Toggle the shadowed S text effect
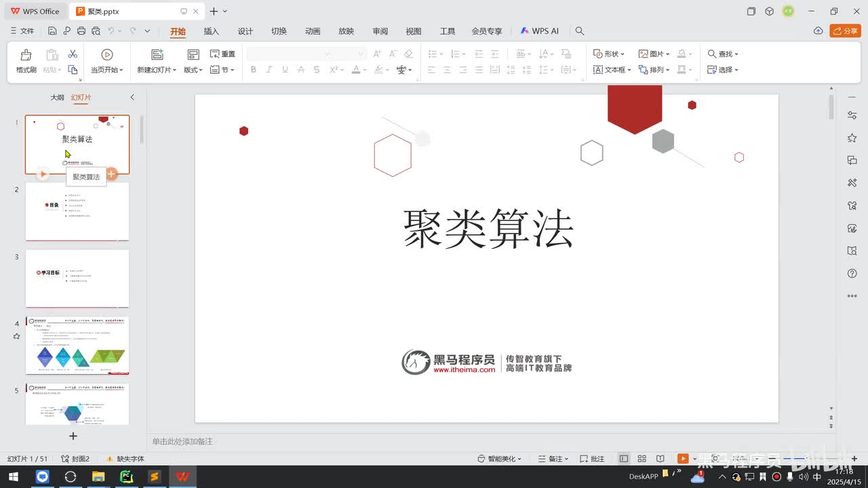Screen dimensions: 868x488 317,70
